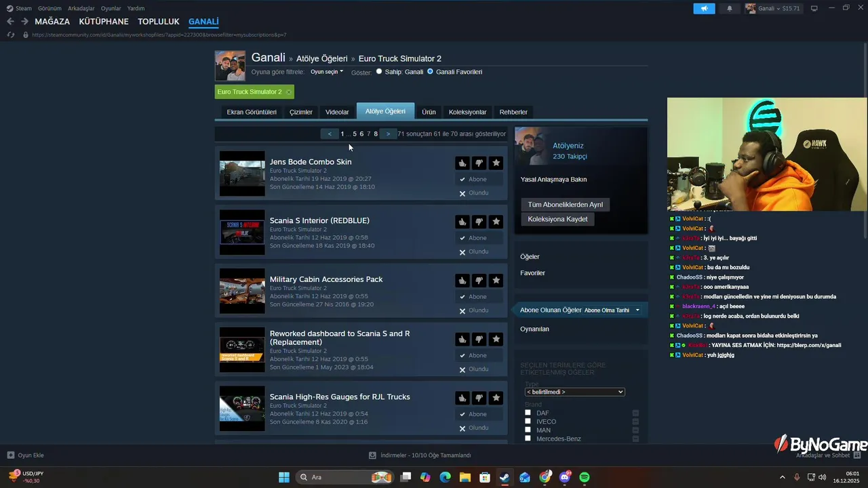Open Ganali account balance dropdown
This screenshot has width=868, height=488.
point(773,8)
